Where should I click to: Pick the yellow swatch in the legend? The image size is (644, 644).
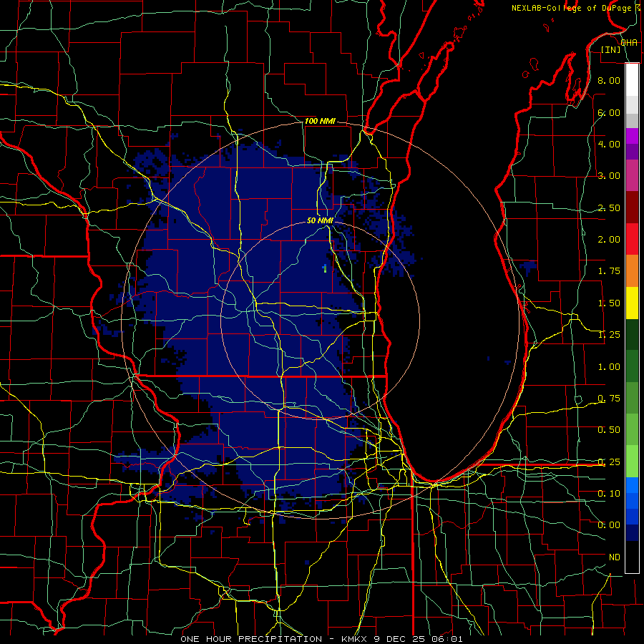(x=632, y=303)
